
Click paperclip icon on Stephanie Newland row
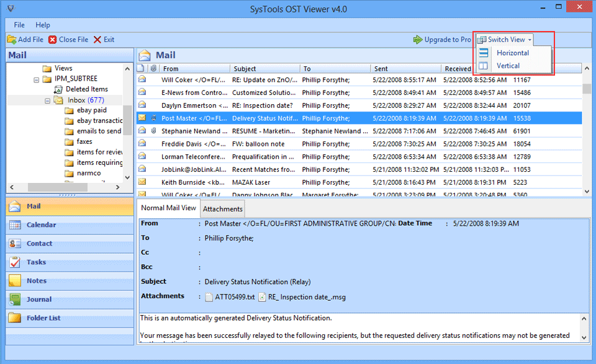[153, 131]
